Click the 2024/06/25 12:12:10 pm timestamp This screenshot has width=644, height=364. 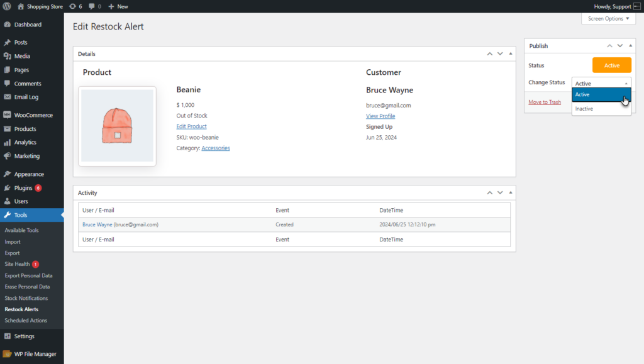click(408, 224)
